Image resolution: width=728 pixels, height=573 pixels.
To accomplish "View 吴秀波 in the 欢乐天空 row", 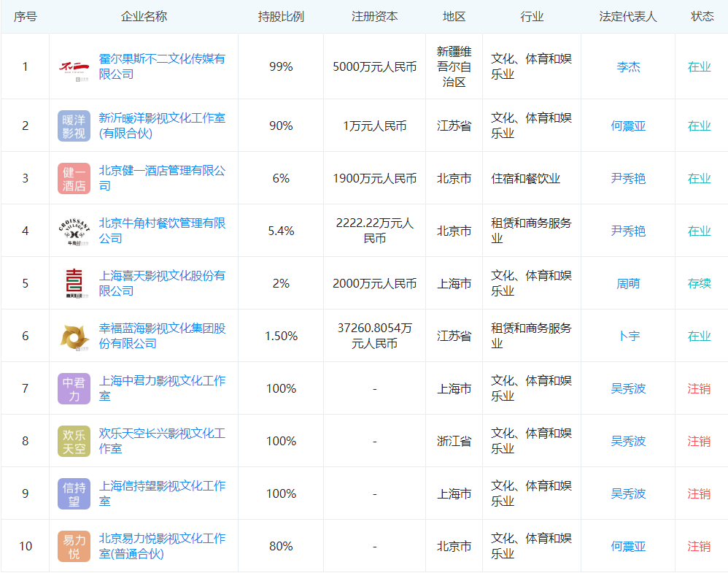I will tap(628, 441).
